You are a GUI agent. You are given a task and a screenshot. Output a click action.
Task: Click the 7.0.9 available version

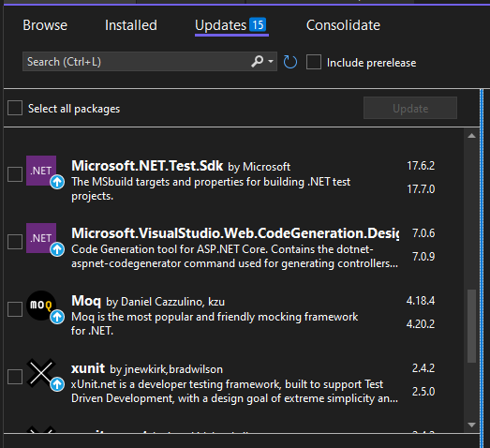tap(423, 257)
